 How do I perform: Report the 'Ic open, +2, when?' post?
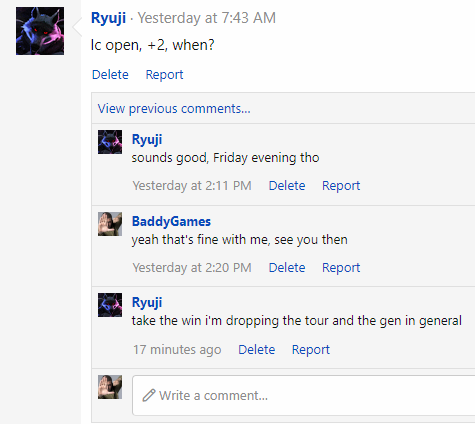click(164, 75)
